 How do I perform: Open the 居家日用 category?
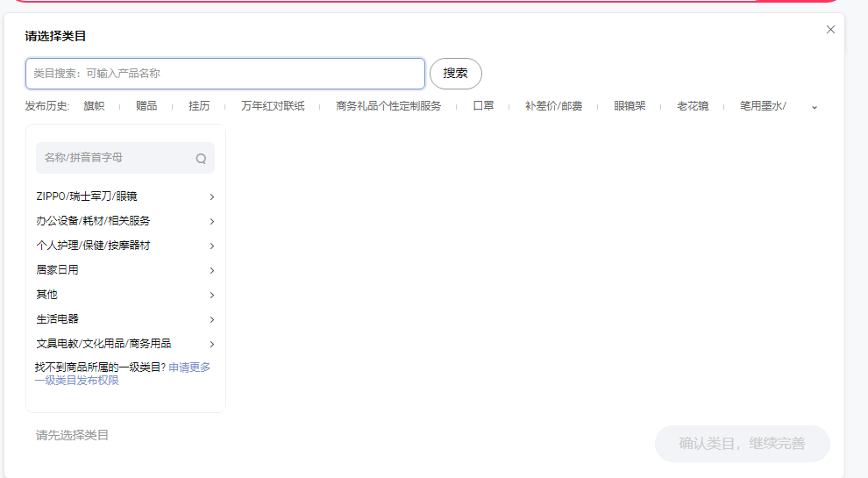point(58,270)
